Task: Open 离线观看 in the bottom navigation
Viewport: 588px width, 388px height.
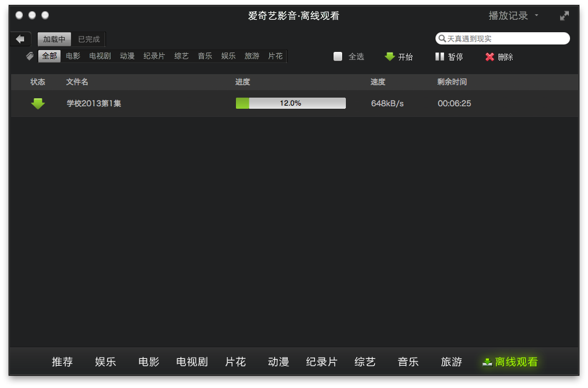Action: [x=510, y=361]
